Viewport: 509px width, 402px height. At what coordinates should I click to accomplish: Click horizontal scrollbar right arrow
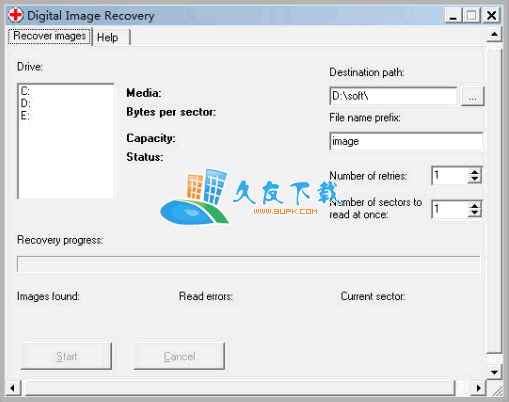coord(479,388)
